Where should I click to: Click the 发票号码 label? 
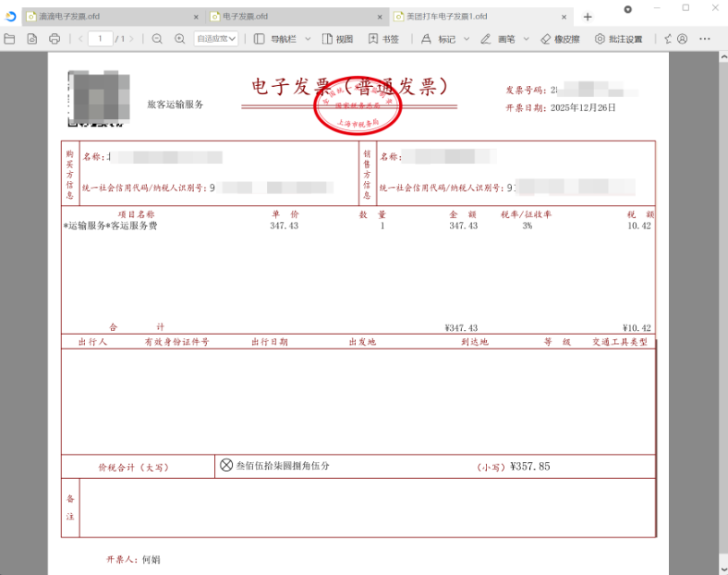tap(526, 90)
